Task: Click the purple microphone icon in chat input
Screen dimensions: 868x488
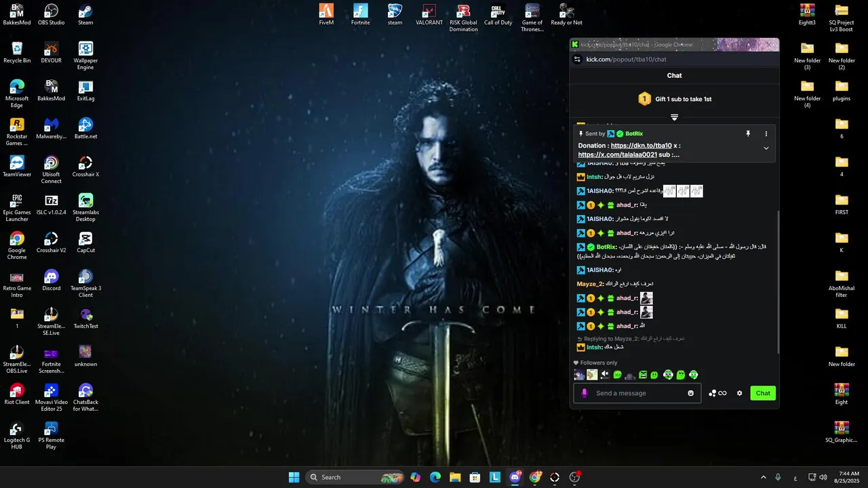Action: 585,393
